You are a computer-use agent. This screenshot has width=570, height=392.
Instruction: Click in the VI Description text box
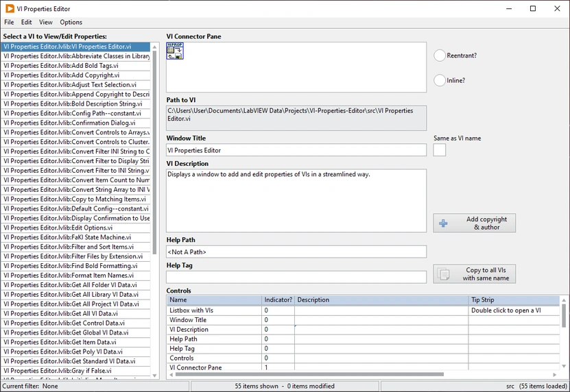[x=296, y=201]
